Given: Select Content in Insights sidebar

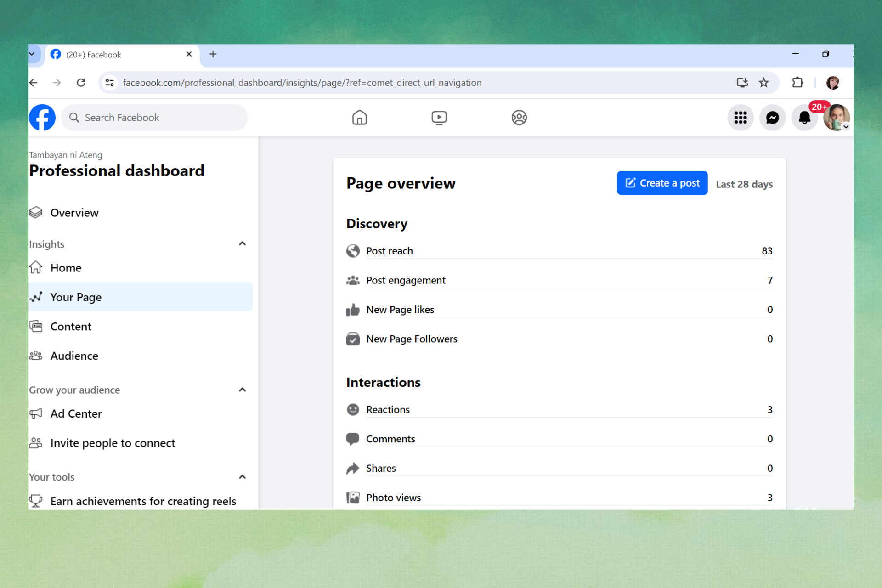Looking at the screenshot, I should pyautogui.click(x=71, y=327).
